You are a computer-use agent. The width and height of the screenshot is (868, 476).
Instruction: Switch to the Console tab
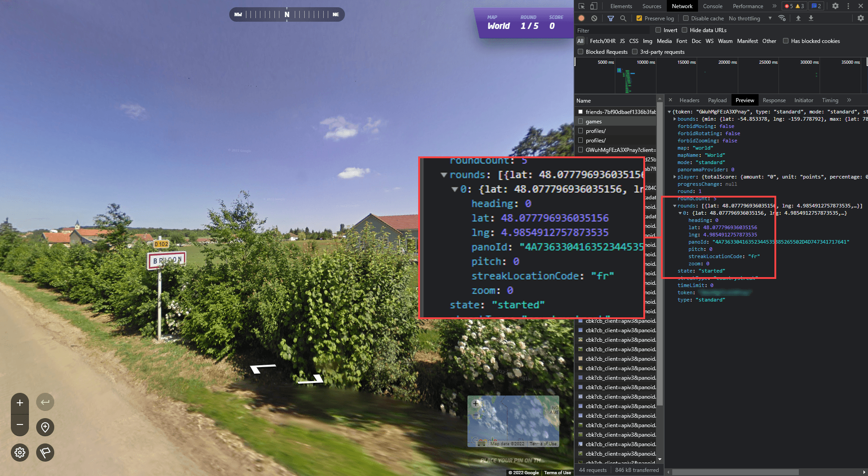[712, 6]
